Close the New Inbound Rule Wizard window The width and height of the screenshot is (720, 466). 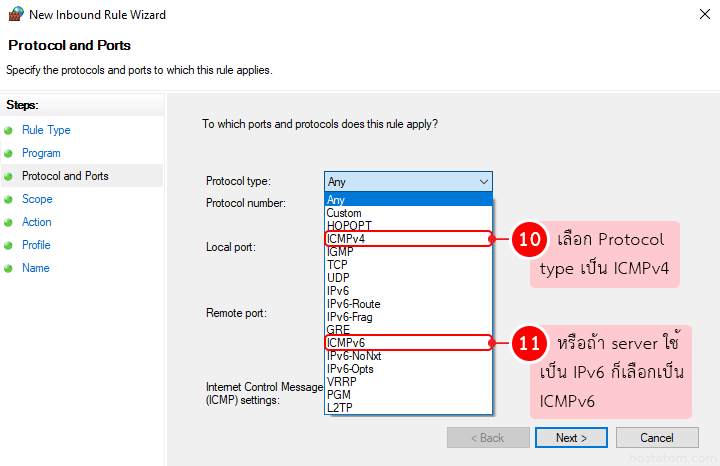(696, 15)
